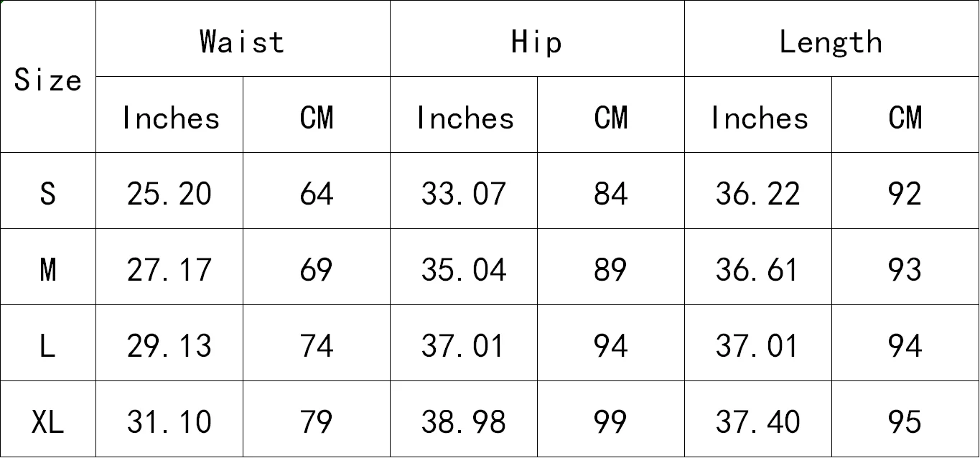Image resolution: width=980 pixels, height=458 pixels.
Task: Select waist value 25.20 inches
Action: (169, 191)
